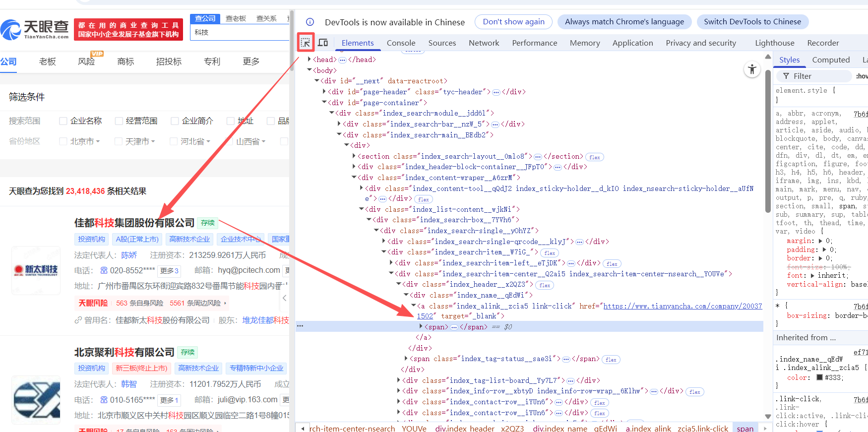The height and width of the screenshot is (432, 868).
Task: Collapse the body element node
Action: 310,70
